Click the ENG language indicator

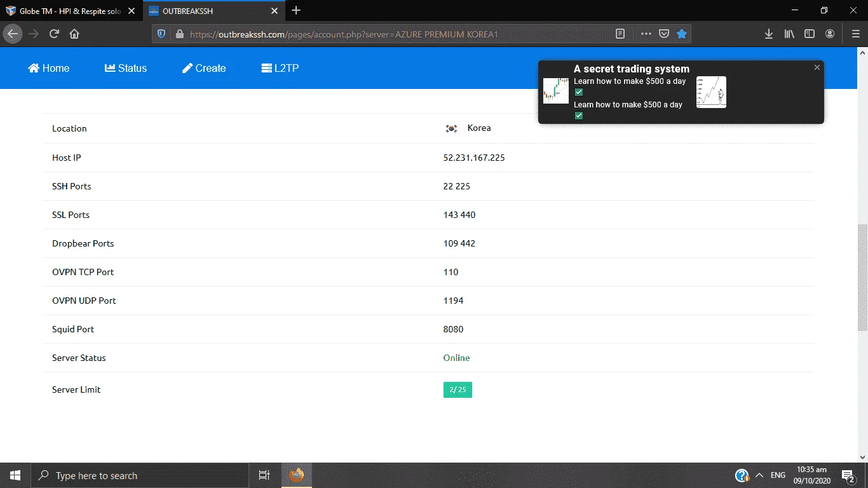point(778,475)
